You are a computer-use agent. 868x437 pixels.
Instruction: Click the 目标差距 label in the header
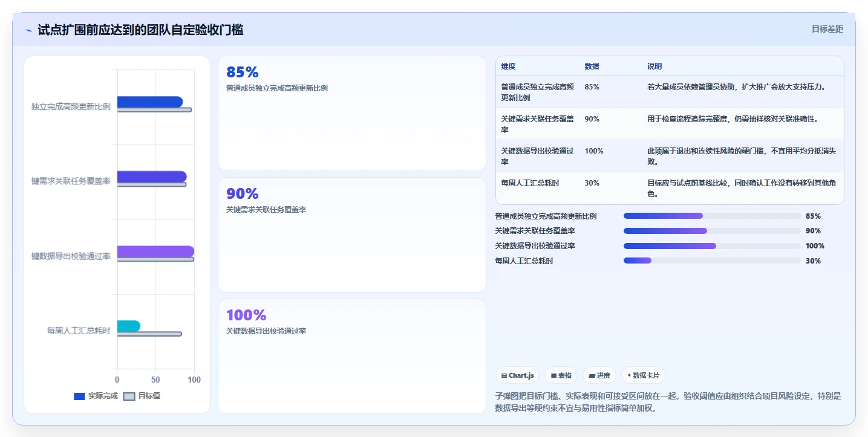[827, 29]
